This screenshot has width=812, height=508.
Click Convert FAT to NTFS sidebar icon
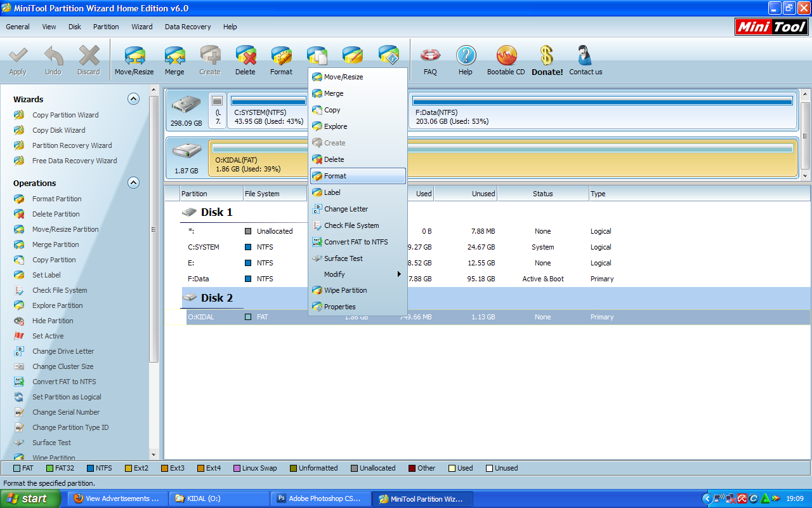[19, 382]
